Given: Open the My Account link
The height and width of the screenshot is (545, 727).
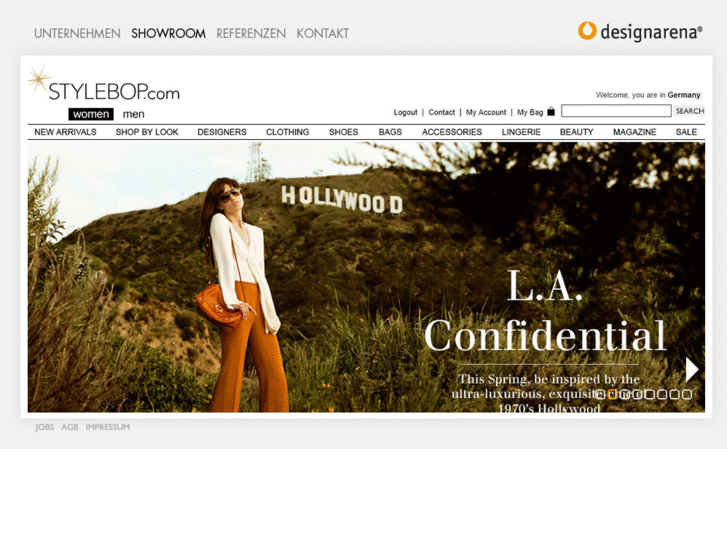Looking at the screenshot, I should click(x=486, y=112).
